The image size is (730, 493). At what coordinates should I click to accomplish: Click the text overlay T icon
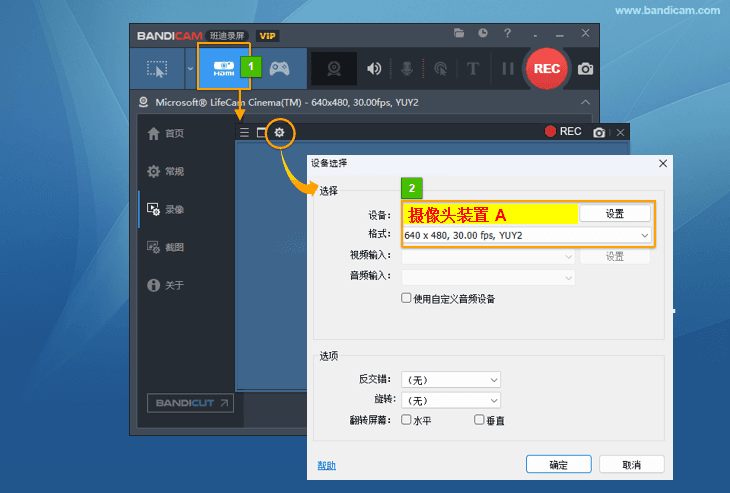[x=473, y=69]
